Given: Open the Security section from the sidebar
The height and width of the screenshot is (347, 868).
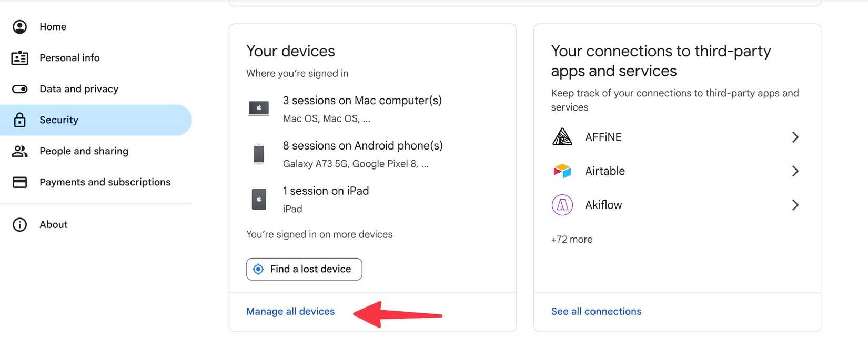Looking at the screenshot, I should 59,120.
